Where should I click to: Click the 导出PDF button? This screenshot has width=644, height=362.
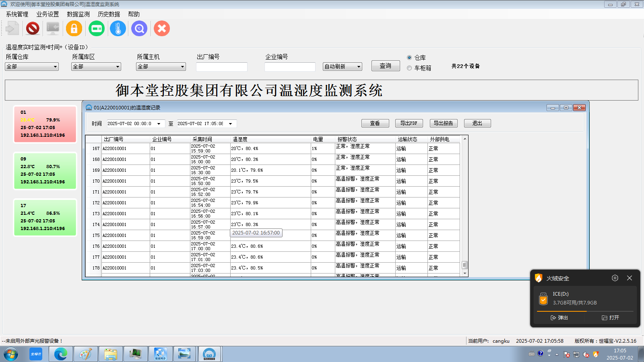pos(409,123)
